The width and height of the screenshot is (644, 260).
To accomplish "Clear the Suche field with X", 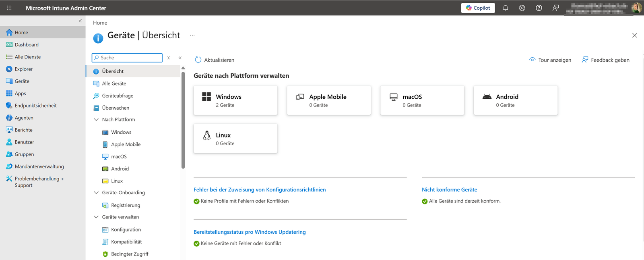I will point(169,58).
